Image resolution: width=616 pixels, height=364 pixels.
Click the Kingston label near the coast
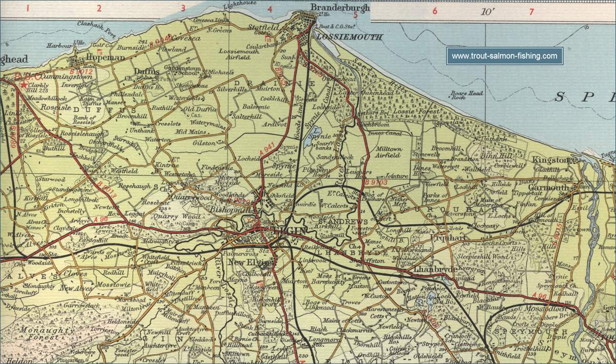pos(551,160)
